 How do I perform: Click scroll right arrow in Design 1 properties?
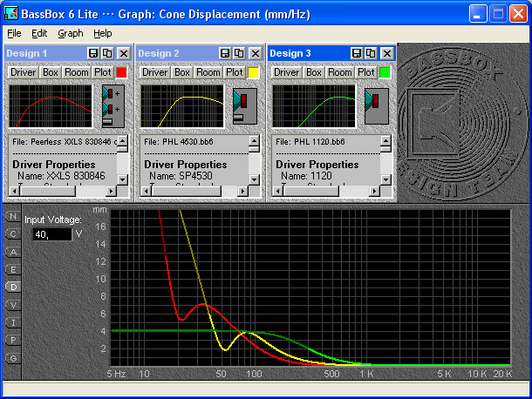tap(111, 191)
